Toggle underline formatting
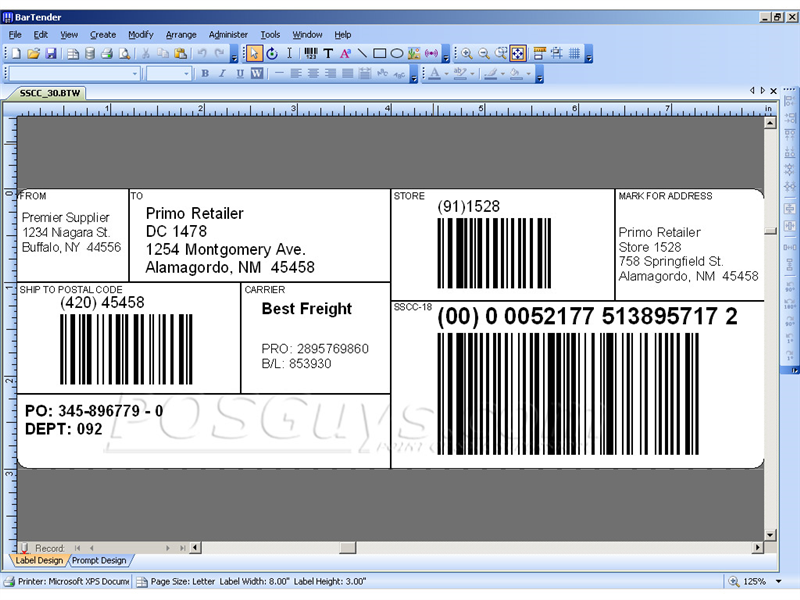800x600 pixels. point(240,73)
